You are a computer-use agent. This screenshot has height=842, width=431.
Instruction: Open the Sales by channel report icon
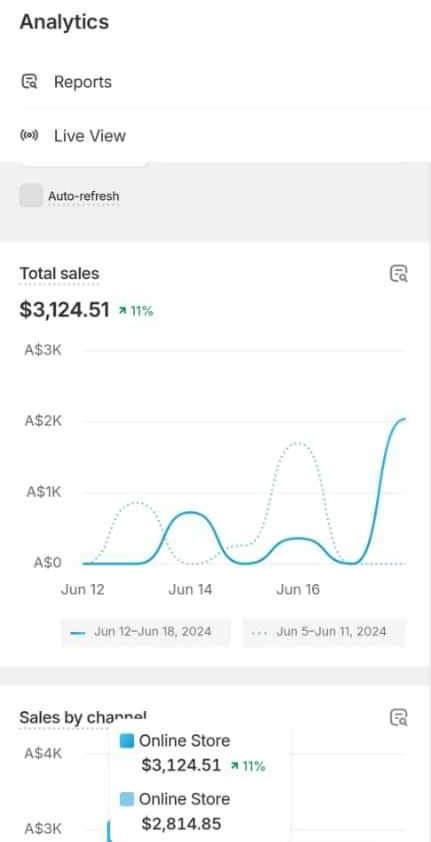398,717
